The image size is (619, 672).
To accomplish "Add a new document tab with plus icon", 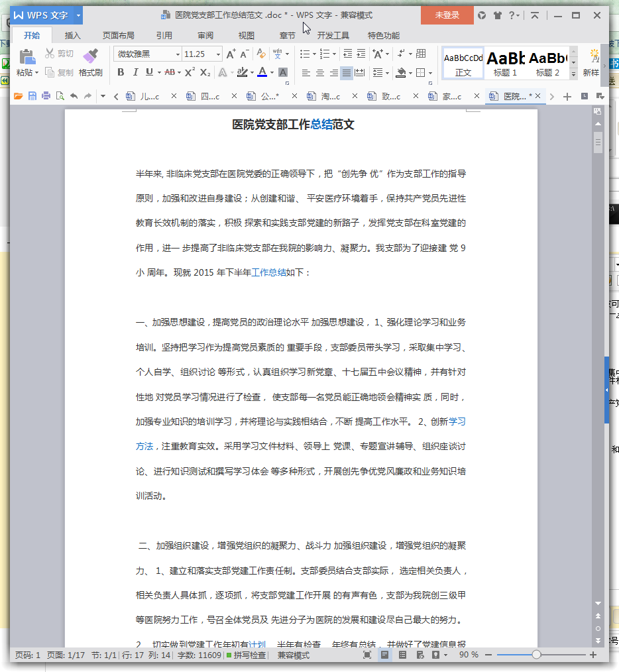I will click(567, 97).
